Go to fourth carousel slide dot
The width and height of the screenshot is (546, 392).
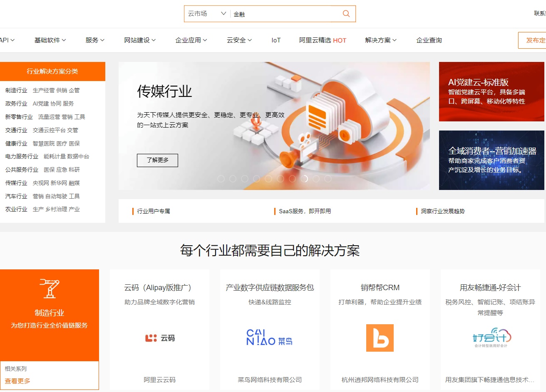257,178
